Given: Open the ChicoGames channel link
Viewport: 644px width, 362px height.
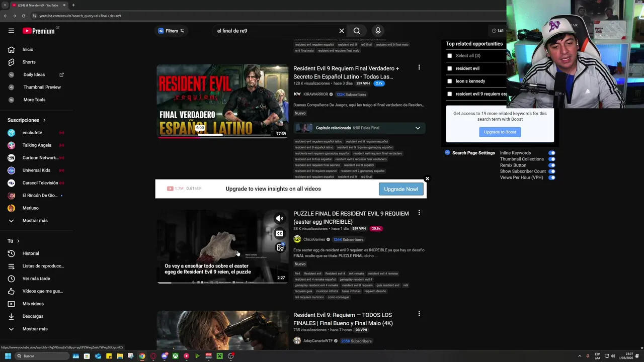Looking at the screenshot, I should tap(314, 239).
